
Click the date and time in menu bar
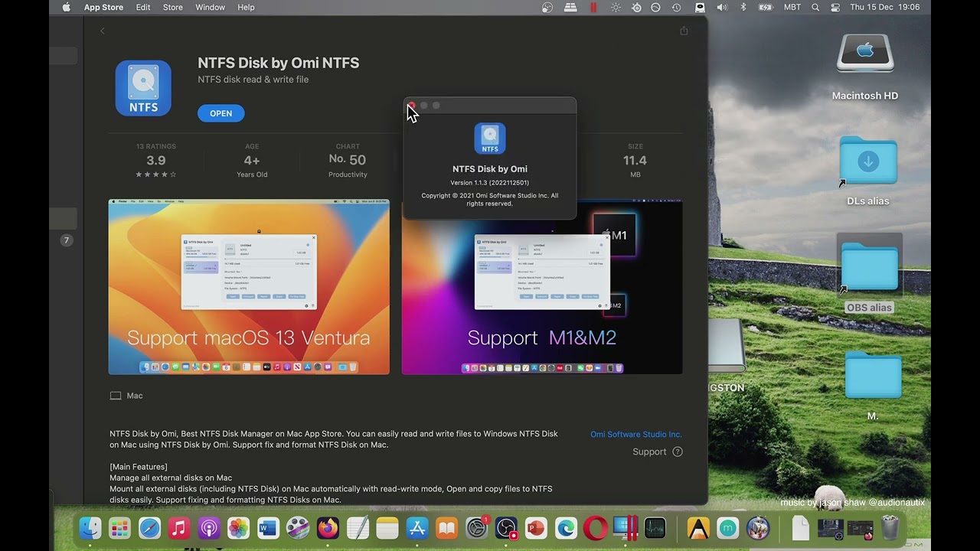click(884, 7)
